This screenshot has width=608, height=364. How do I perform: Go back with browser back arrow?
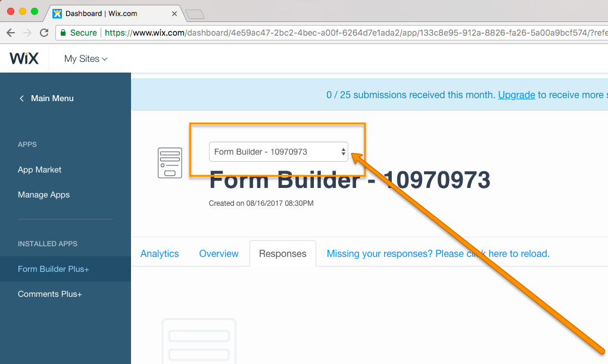click(x=11, y=33)
